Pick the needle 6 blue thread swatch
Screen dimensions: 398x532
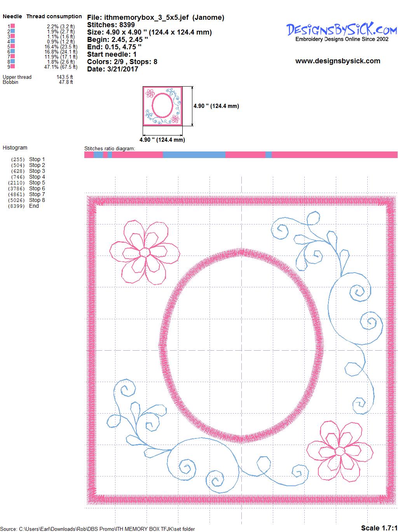click(12, 51)
